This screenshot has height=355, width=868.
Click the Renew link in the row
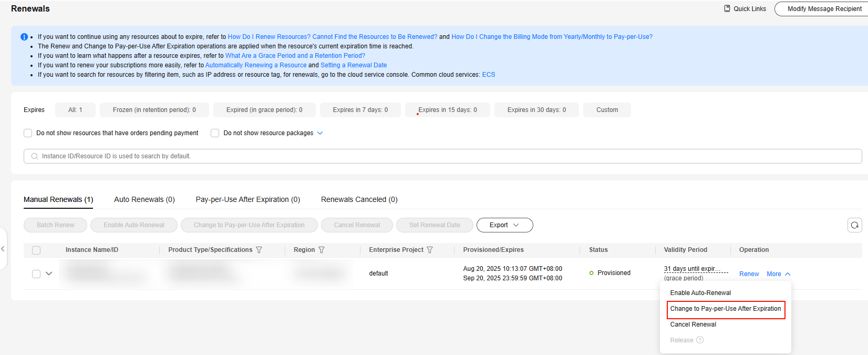point(749,274)
